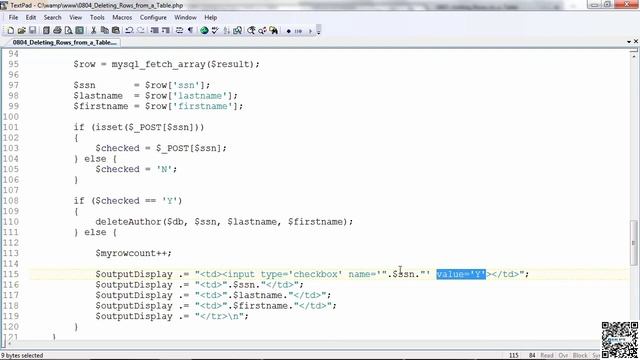Click the TextPad application icon in title bar
This screenshot has height=360, width=640.
point(4,5)
